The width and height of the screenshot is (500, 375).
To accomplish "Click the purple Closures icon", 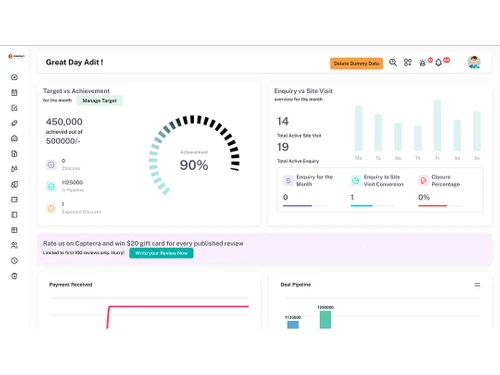I will (x=51, y=165).
